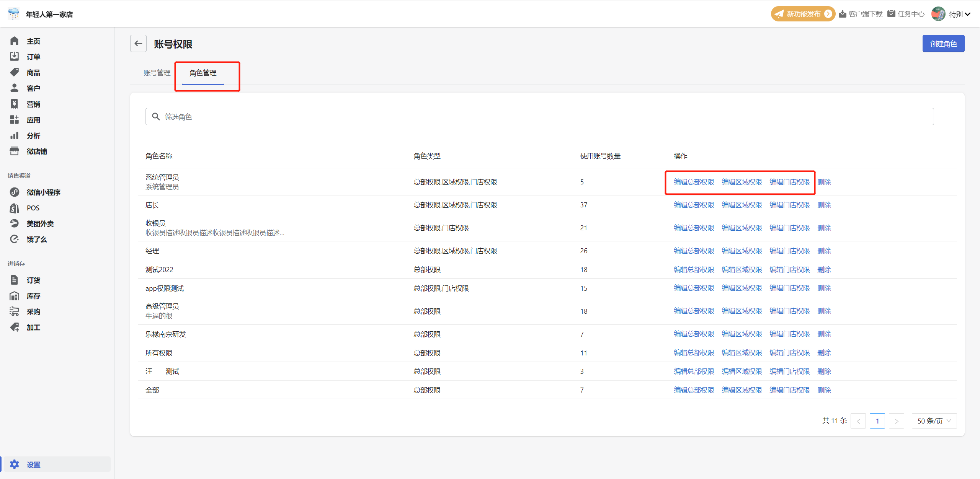This screenshot has width=980, height=479.
Task: Open the 50 条/页 page size dropdown
Action: [x=934, y=421]
